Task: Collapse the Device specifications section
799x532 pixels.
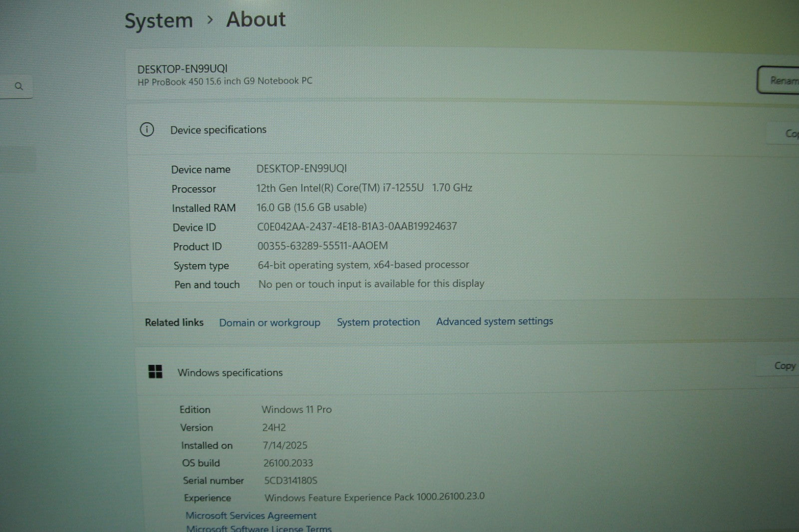Action: tap(449, 130)
